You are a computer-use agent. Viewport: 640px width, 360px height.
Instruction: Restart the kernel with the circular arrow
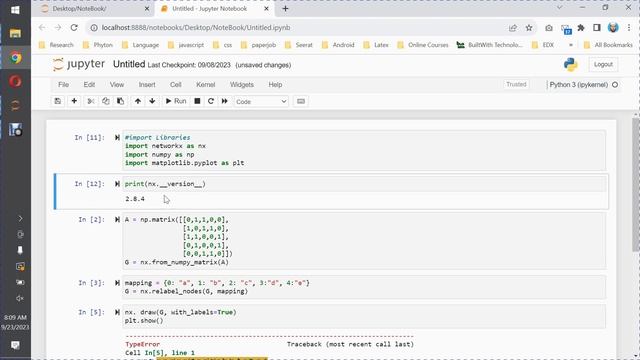coord(211,101)
